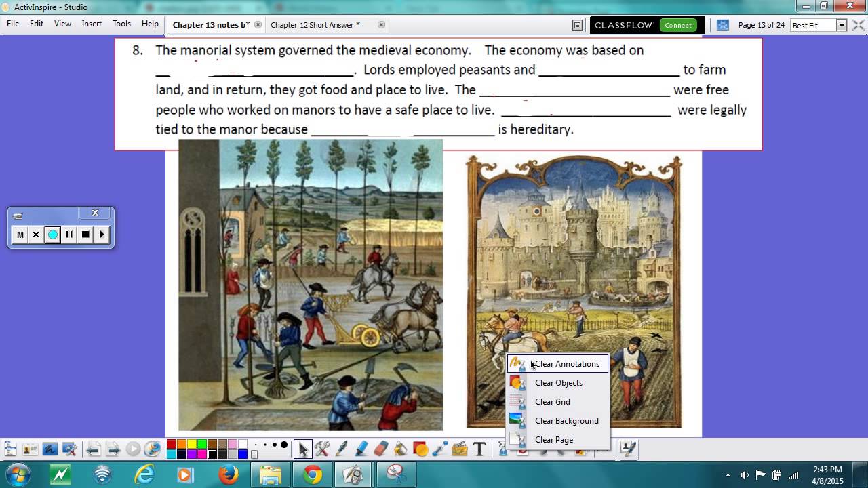Select the Fill bucket tool
The width and height of the screenshot is (868, 488).
[x=400, y=449]
